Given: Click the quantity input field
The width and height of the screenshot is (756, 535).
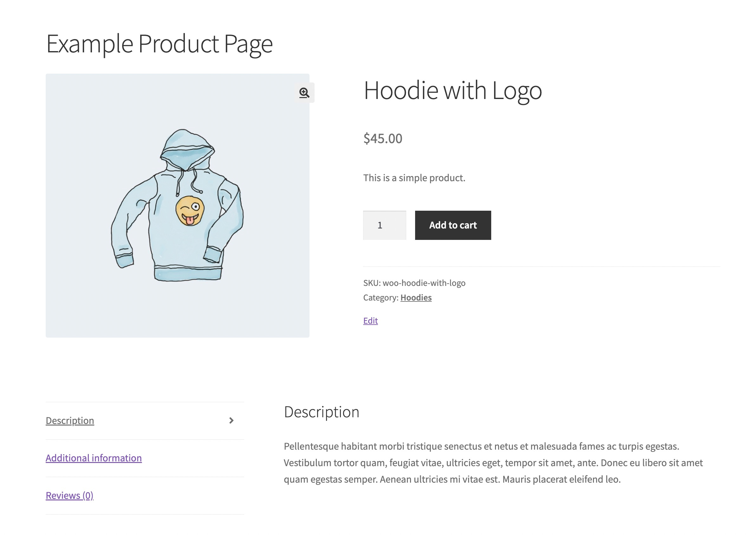Looking at the screenshot, I should (x=385, y=225).
